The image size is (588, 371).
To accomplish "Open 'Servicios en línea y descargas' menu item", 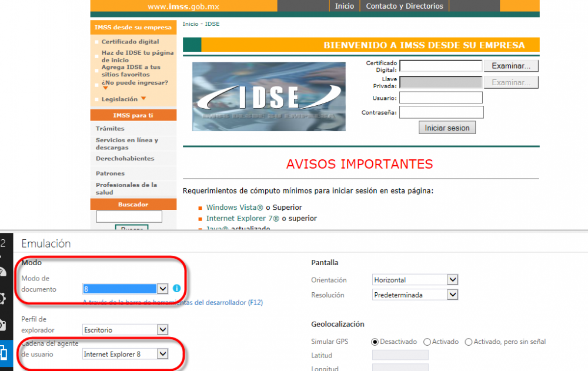I will [x=127, y=143].
